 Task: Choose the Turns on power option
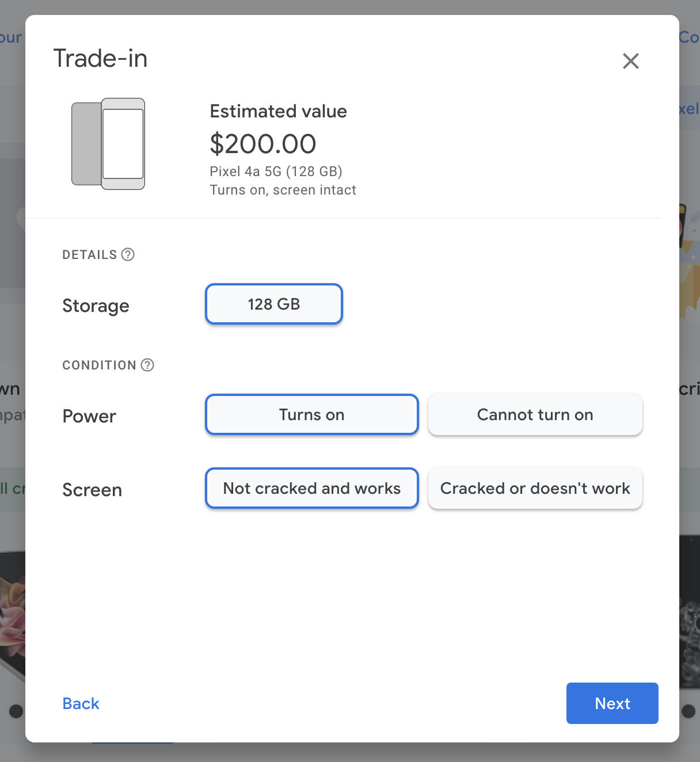[x=311, y=414]
